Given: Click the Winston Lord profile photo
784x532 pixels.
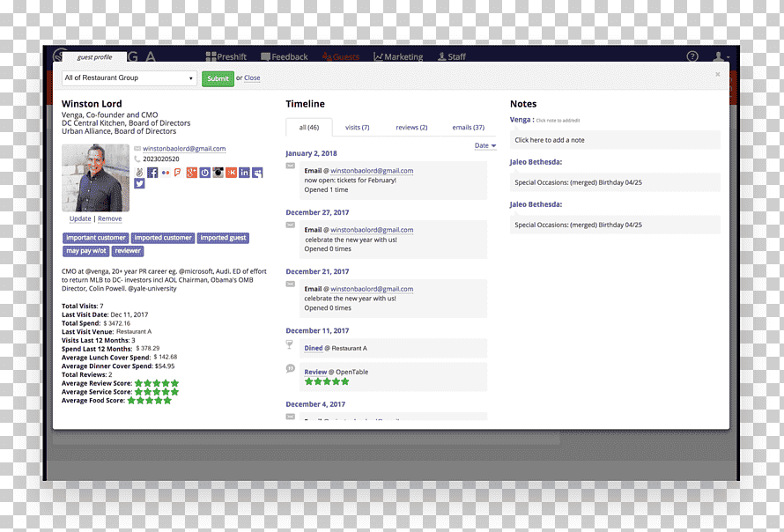Looking at the screenshot, I should [95, 178].
